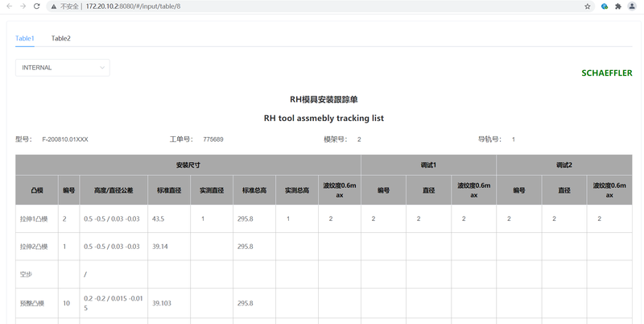This screenshot has width=644, height=324.
Task: Click the 安装尺寸 header cell
Action: pyautogui.click(x=188, y=165)
